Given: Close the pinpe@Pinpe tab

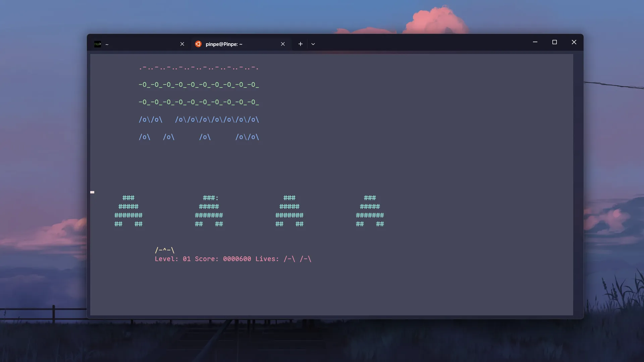Looking at the screenshot, I should (x=283, y=44).
